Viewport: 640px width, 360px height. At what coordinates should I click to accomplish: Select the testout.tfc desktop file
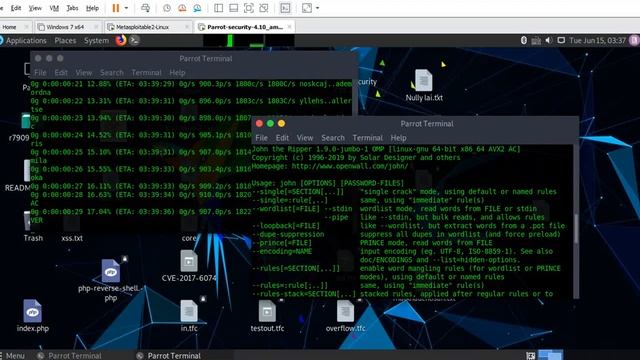(267, 316)
